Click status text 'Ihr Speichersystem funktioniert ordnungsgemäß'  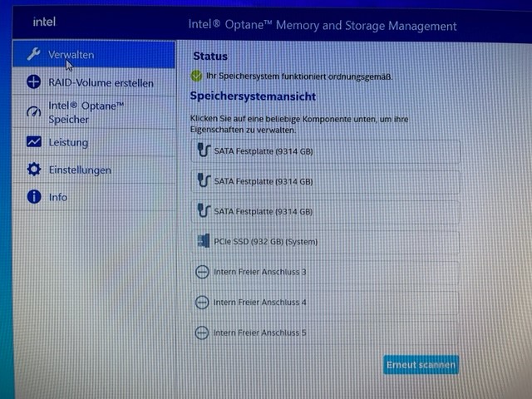(x=299, y=76)
